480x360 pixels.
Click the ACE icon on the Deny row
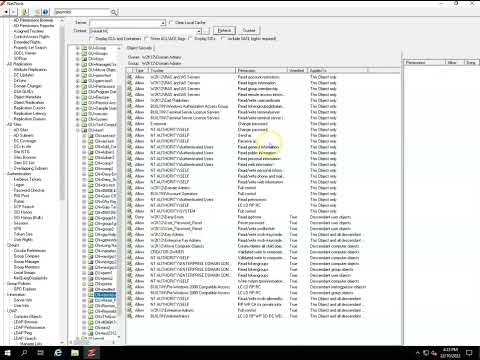click(130, 217)
